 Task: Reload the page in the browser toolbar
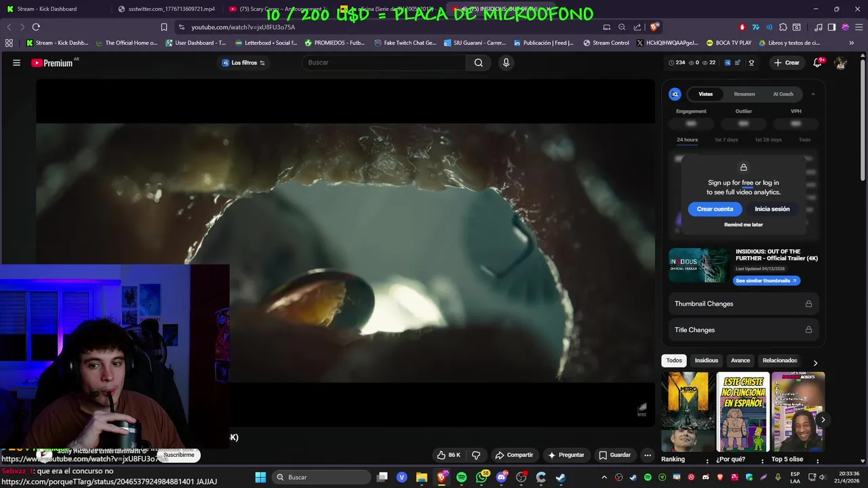(36, 27)
